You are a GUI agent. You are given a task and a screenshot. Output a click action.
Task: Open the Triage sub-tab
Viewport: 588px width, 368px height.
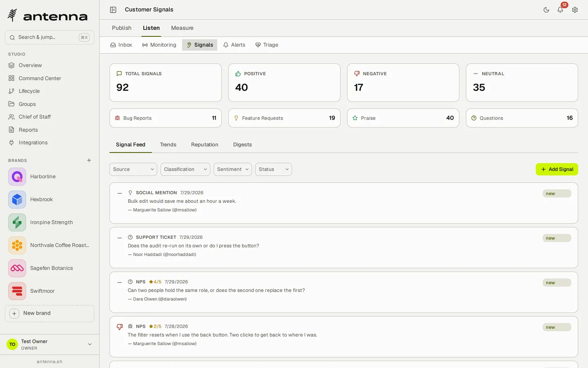(x=267, y=45)
